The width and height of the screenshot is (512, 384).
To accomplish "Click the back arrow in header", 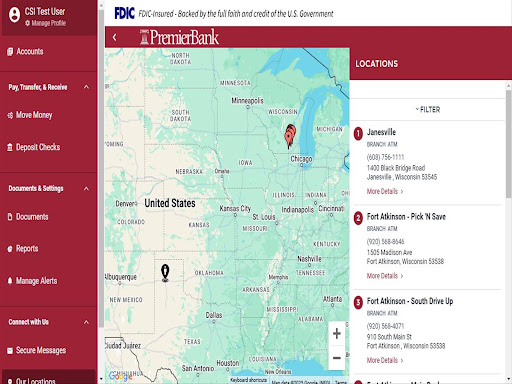I will click(115, 37).
